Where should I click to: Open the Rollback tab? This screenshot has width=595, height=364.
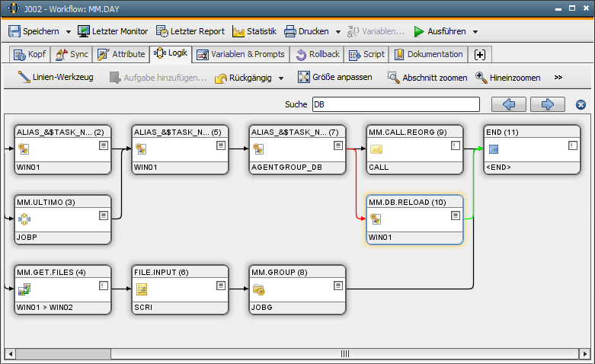(x=317, y=54)
